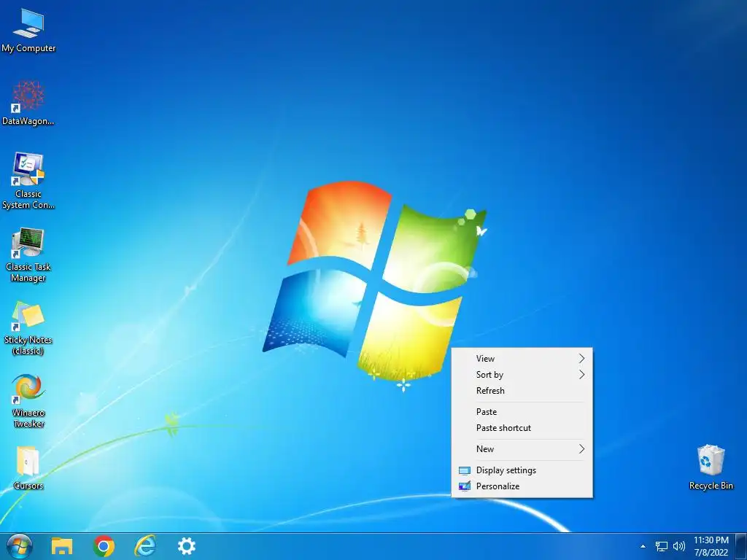Choose Paste shortcut in the context menu
747x560 pixels.
[522, 428]
